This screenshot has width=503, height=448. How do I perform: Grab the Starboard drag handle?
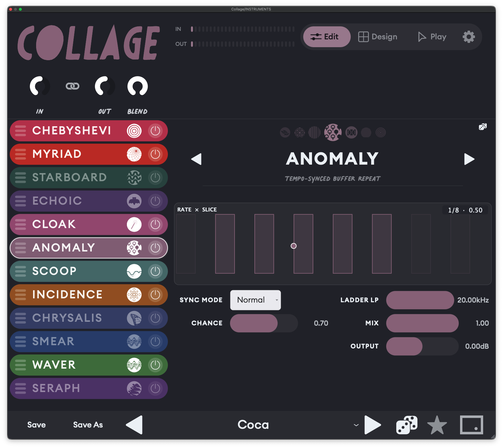(x=20, y=178)
